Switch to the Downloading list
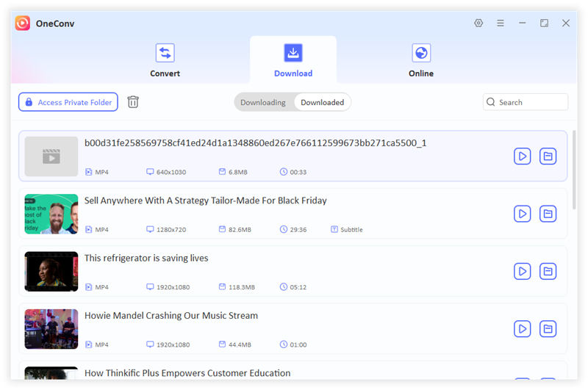This screenshot has height=390, width=588. coord(263,102)
